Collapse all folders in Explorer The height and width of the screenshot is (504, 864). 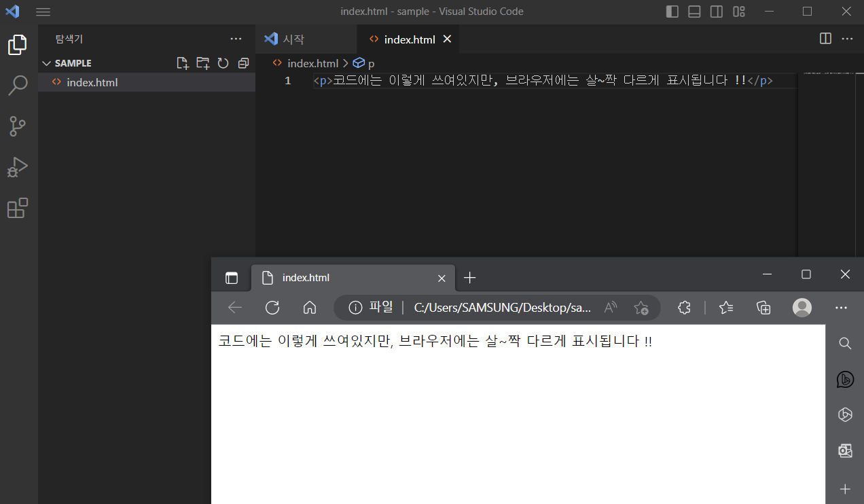(243, 63)
